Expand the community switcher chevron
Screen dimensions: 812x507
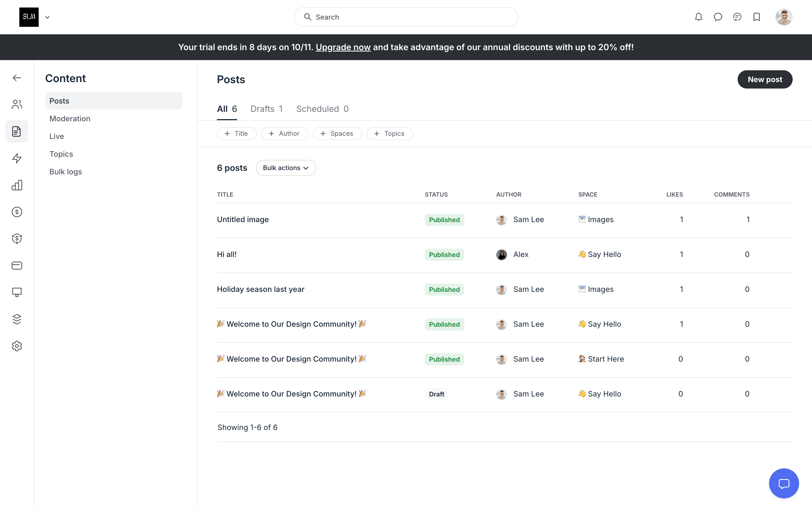tap(47, 17)
